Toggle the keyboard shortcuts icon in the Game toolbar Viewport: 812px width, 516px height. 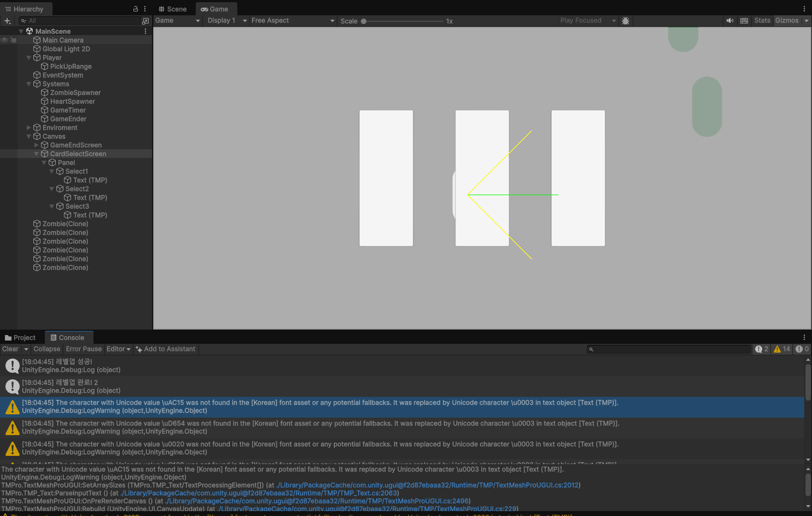(x=744, y=21)
